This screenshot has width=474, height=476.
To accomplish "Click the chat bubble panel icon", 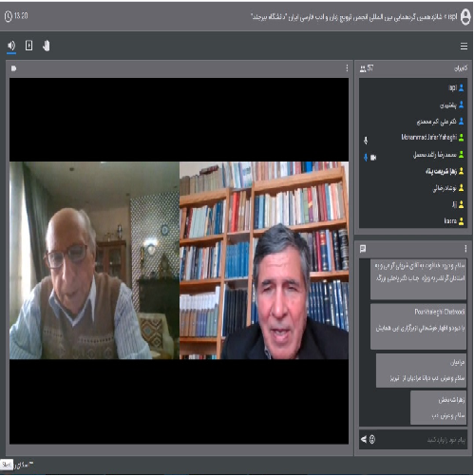I will [x=363, y=249].
